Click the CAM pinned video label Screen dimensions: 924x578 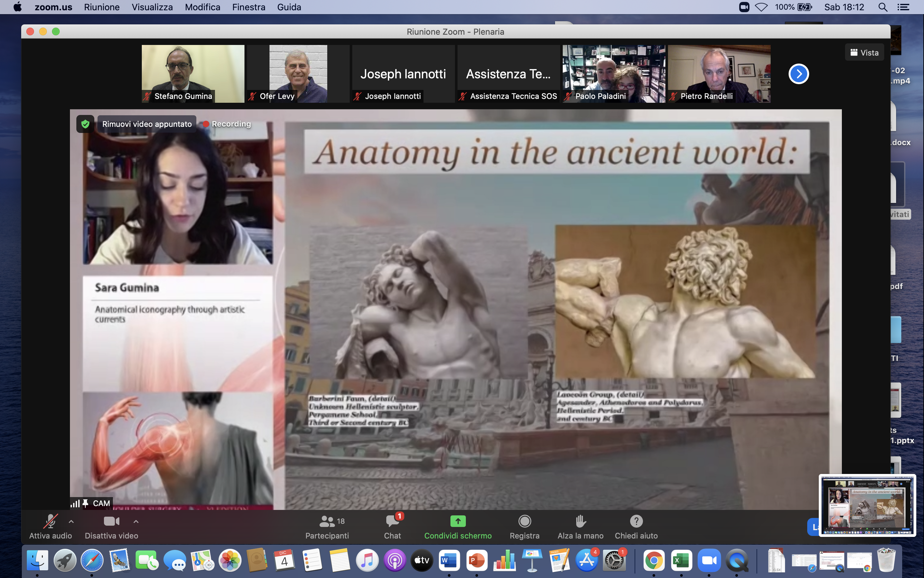[x=92, y=503]
